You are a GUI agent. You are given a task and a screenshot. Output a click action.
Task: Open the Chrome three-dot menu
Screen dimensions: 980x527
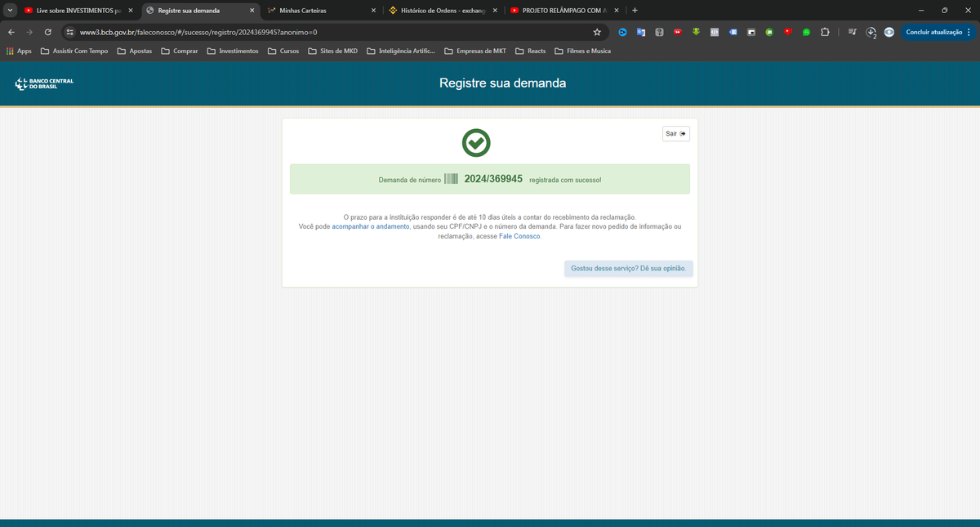970,32
